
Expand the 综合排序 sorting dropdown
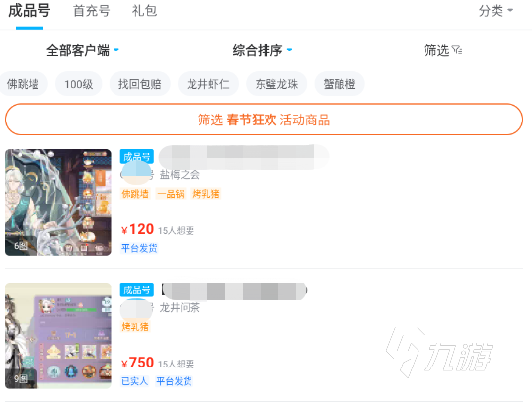262,50
